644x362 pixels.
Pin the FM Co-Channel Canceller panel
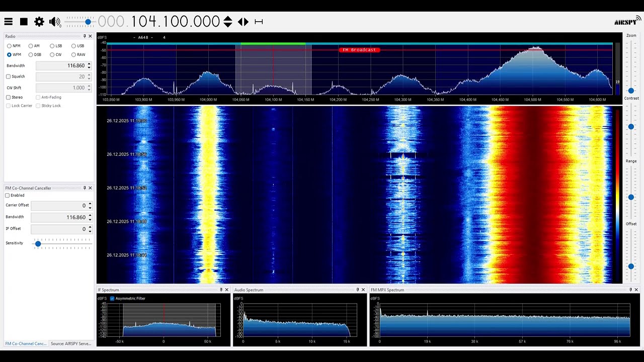(85, 188)
